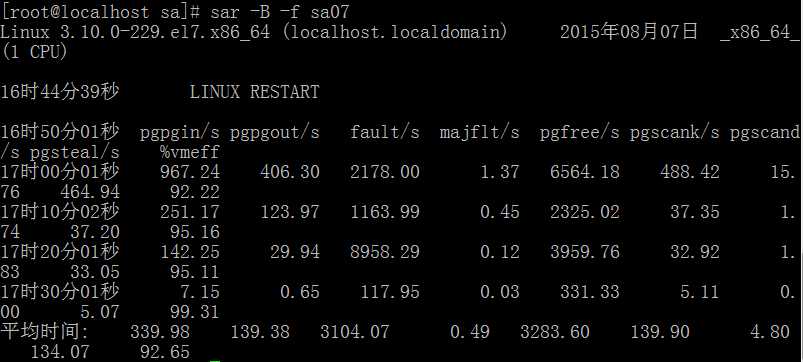Click hostname '(localhost.localdomain)'
This screenshot has height=362, width=803.
pos(395,32)
